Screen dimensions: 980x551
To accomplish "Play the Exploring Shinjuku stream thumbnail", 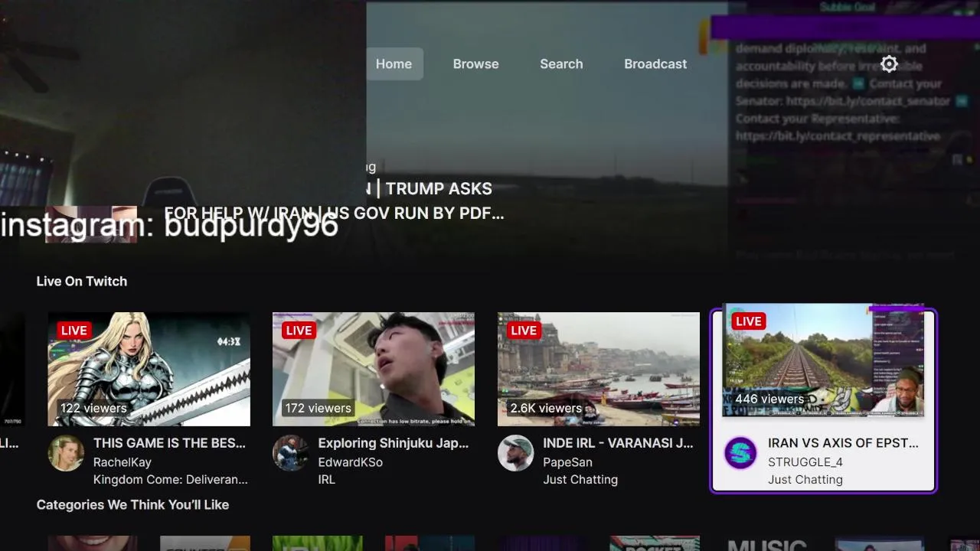I will click(x=374, y=369).
